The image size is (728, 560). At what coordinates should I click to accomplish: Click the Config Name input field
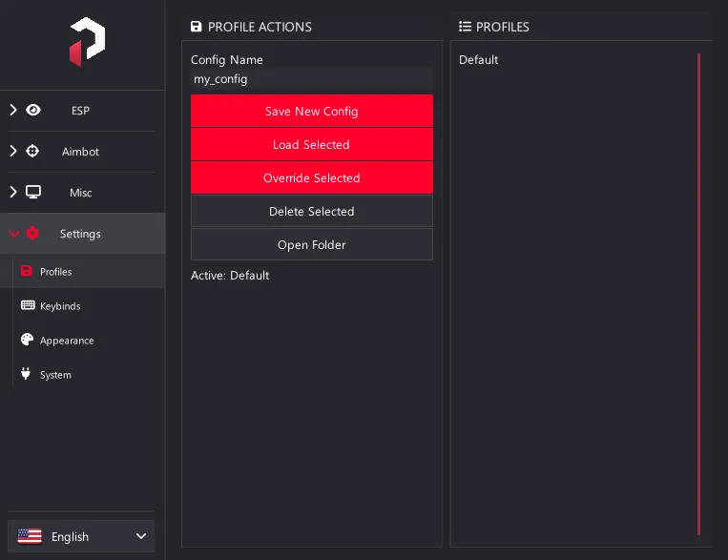point(312,79)
